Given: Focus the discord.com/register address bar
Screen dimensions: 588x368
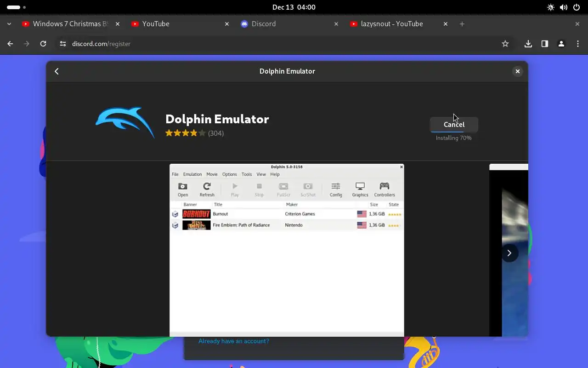Looking at the screenshot, I should pos(285,44).
